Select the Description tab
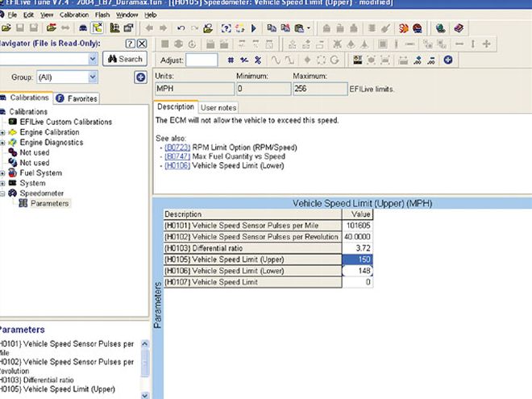 (176, 107)
